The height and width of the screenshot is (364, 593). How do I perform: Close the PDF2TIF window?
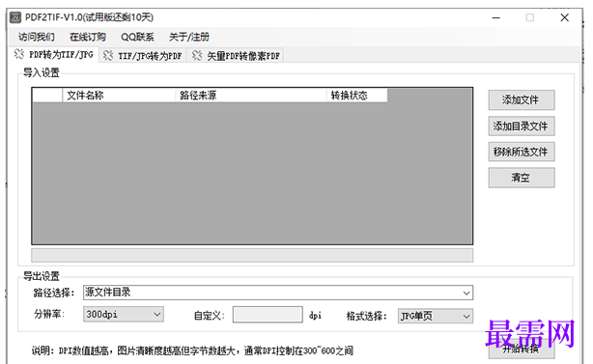[x=565, y=17]
